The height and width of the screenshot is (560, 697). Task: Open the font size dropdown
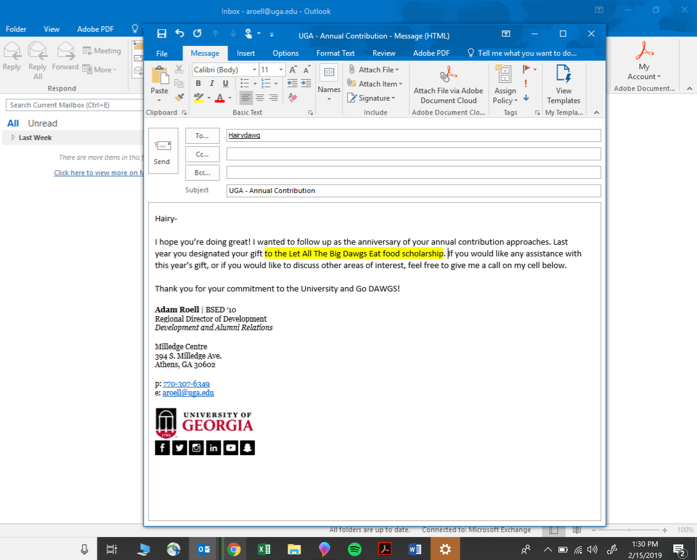pyautogui.click(x=281, y=70)
